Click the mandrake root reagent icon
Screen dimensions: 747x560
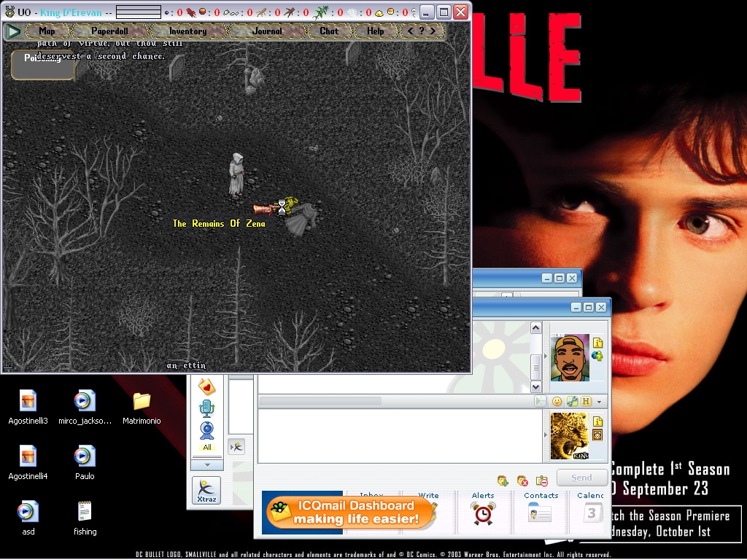coord(289,12)
